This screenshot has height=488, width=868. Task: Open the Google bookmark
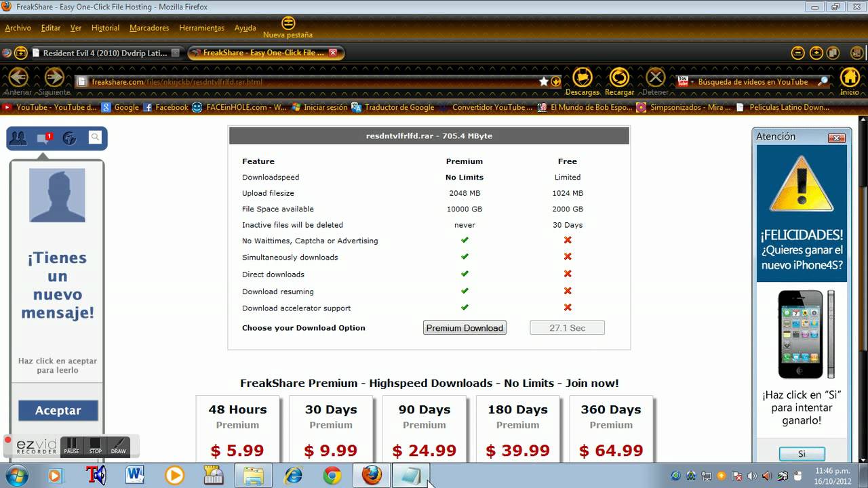pos(120,107)
